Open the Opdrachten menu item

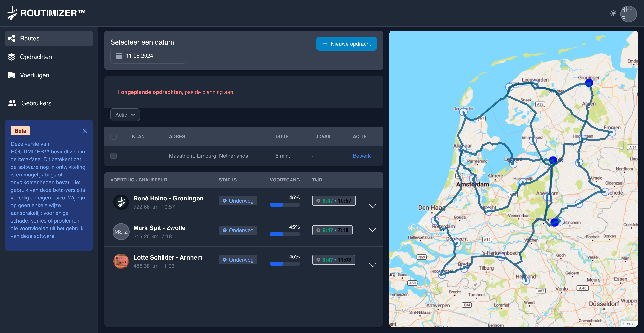tap(36, 57)
